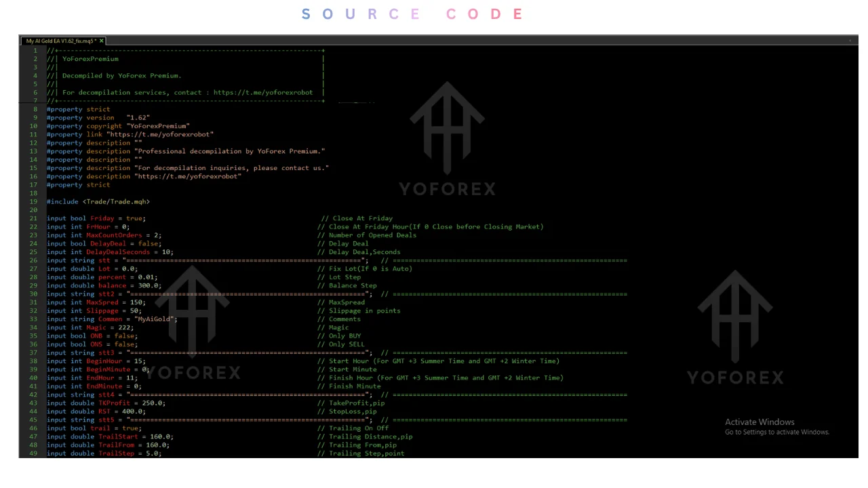
Task: Click the "YoForexPremium" comment text on line 2
Action: click(90, 59)
